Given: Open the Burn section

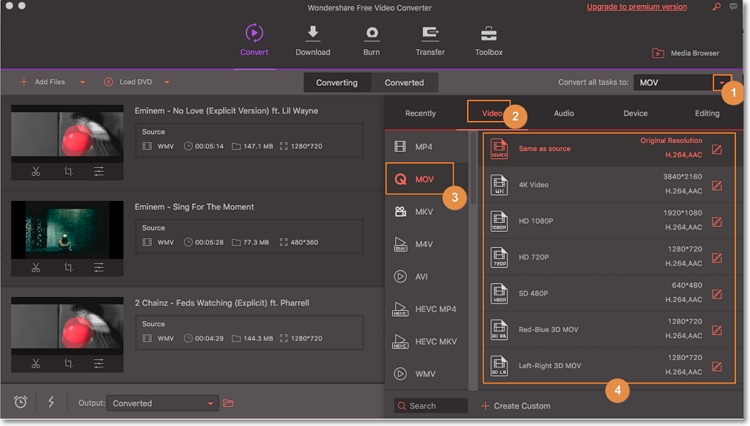Looking at the screenshot, I should pos(371,40).
